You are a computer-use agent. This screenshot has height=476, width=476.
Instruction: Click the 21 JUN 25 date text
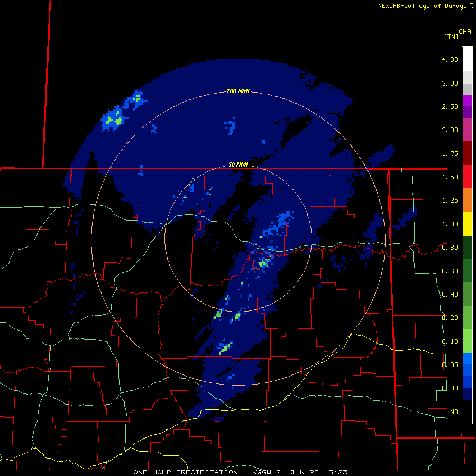coord(299,472)
